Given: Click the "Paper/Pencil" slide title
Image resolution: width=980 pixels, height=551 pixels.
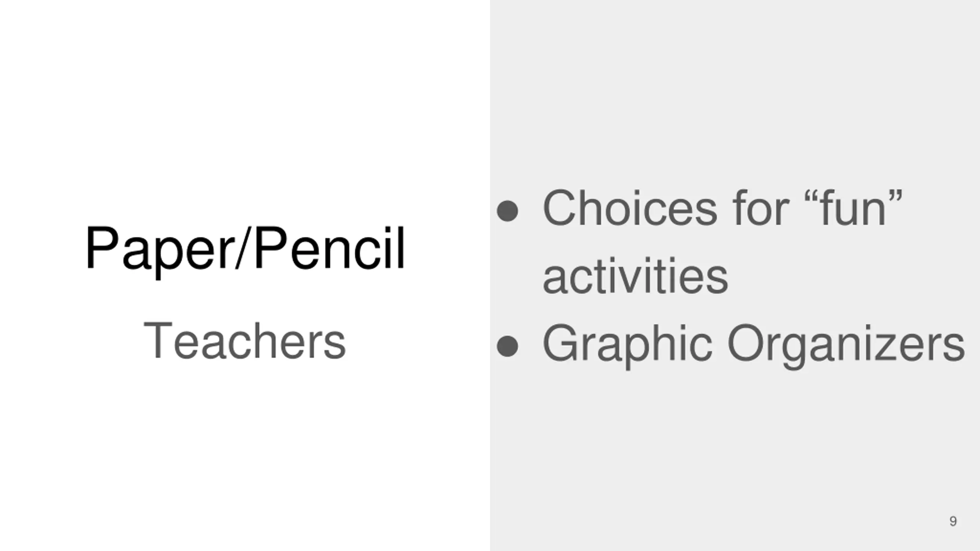Looking at the screenshot, I should pyautogui.click(x=245, y=249).
